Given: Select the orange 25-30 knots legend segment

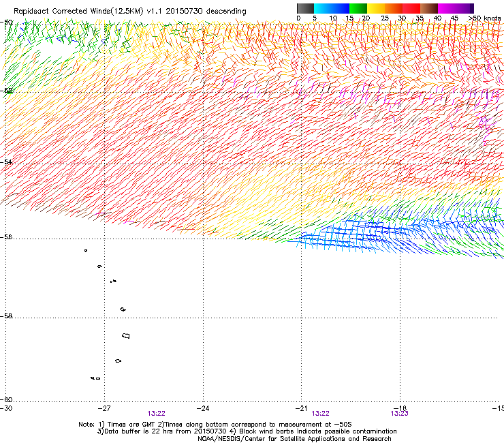Looking at the screenshot, I should [x=394, y=8].
